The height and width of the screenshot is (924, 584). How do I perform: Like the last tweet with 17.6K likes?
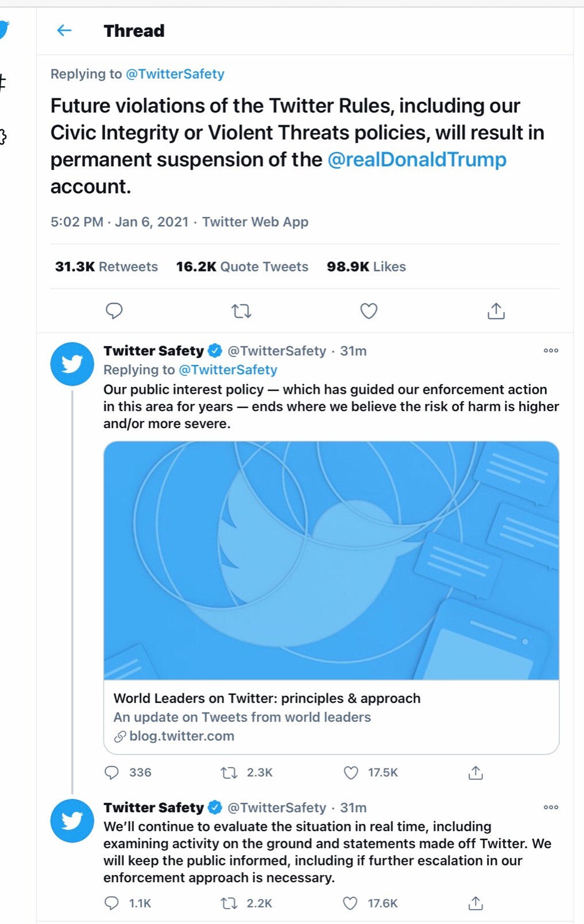350,903
